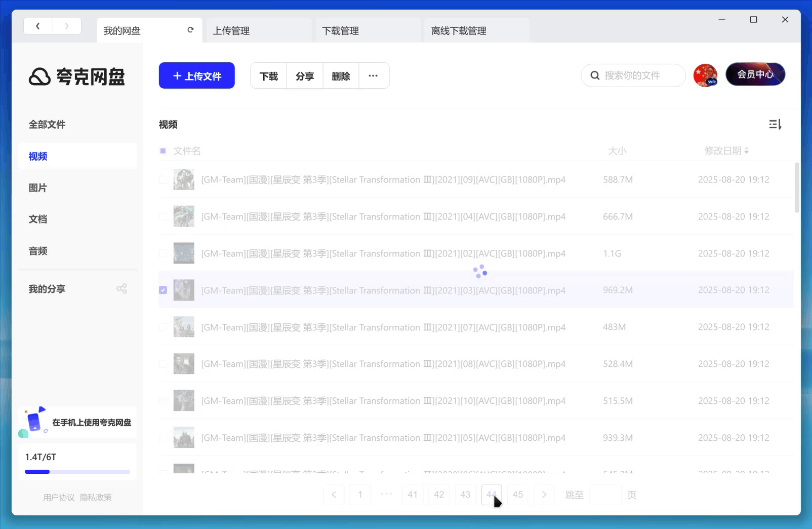Expand hidden pages via the pagination ellipsis
Viewport: 812px width, 529px height.
[x=386, y=495]
